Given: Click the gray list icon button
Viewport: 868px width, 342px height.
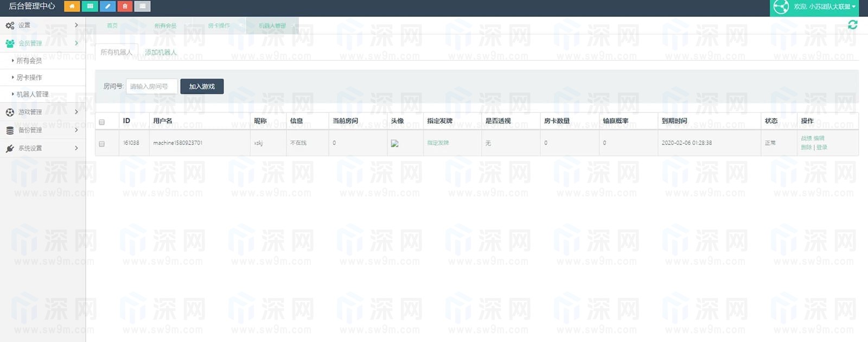Looking at the screenshot, I should coord(142,7).
